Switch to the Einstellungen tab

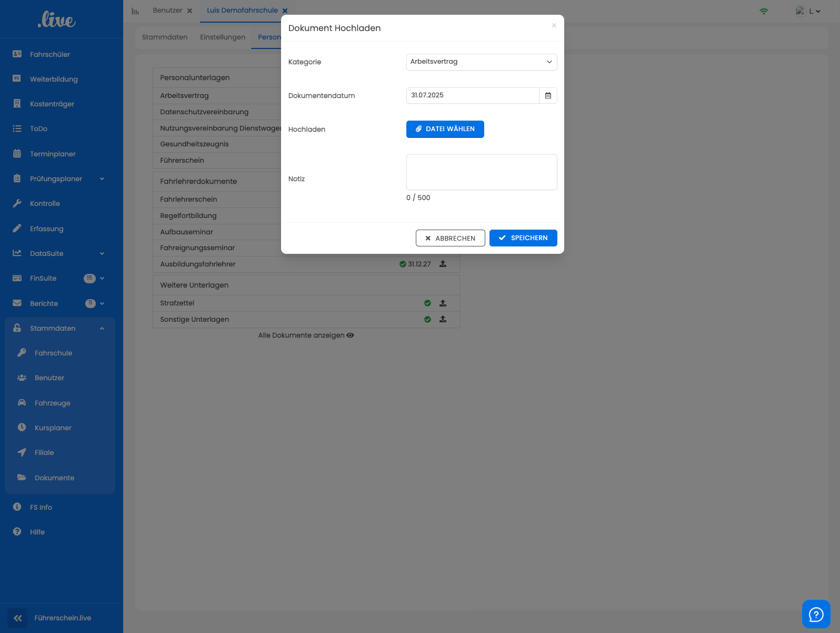pos(223,37)
